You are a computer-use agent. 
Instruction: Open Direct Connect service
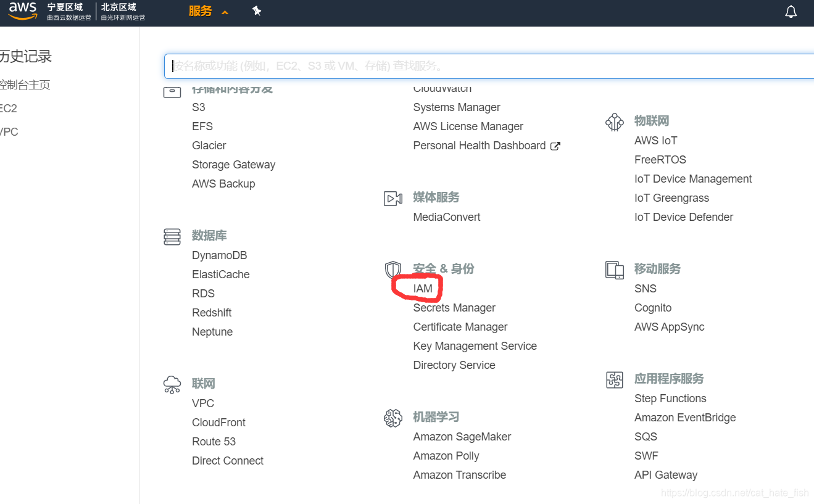pyautogui.click(x=228, y=461)
